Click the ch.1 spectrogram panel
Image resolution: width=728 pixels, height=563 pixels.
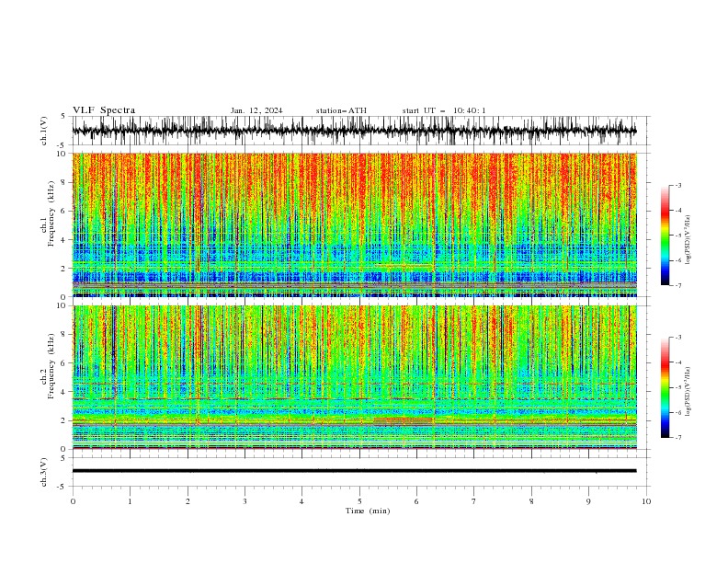point(354,224)
